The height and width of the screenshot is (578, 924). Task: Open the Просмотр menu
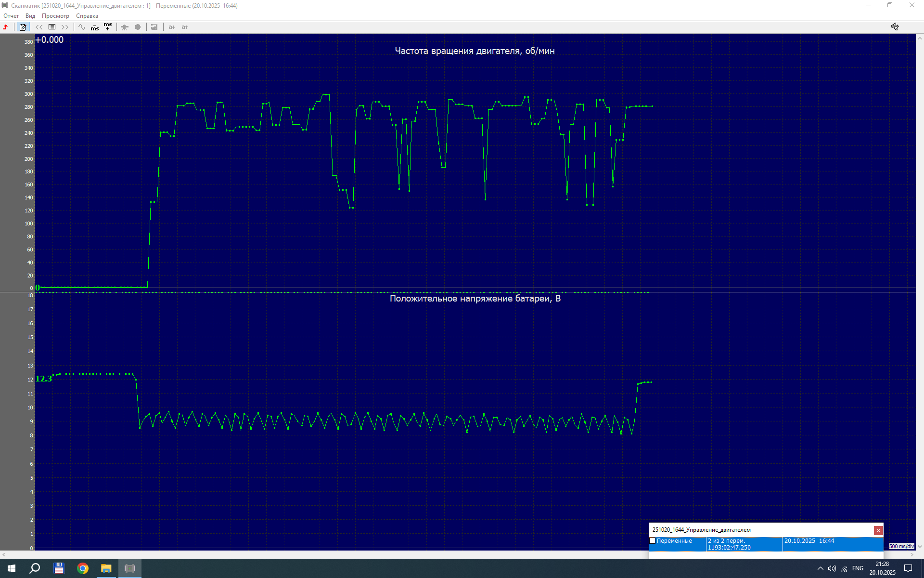point(55,16)
